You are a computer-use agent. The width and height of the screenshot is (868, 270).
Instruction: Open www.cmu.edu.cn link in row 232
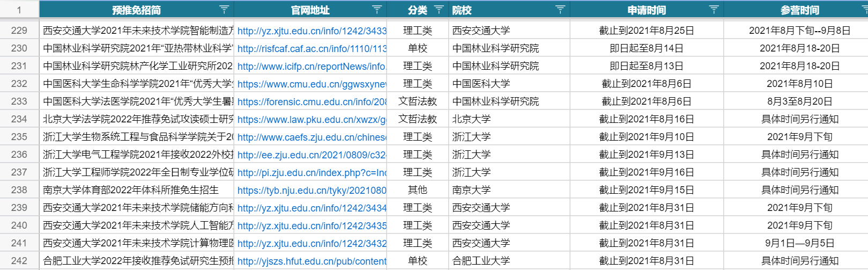click(312, 84)
